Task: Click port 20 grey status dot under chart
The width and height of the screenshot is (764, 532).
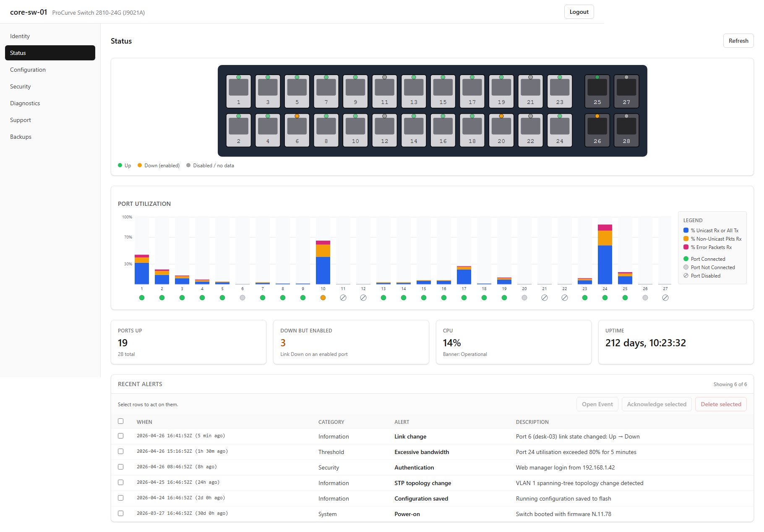Action: [x=524, y=298]
